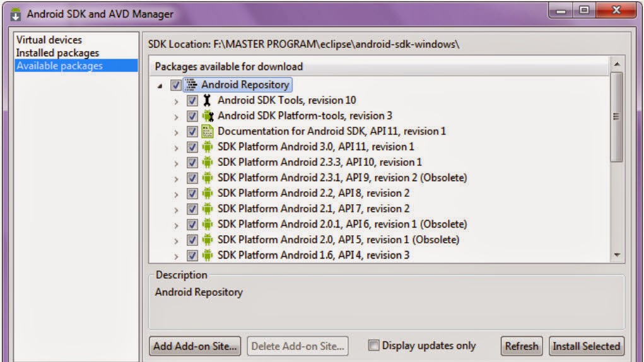
Task: Select 'SDK Platform Android 2.0, API 5' row
Action: point(338,240)
